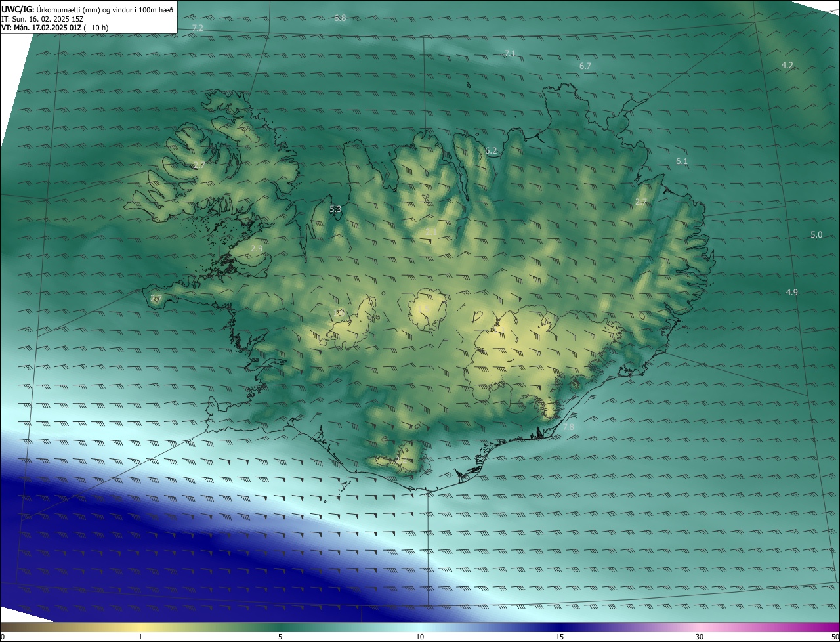Click the 5.3 value label on the map

pyautogui.click(x=335, y=209)
